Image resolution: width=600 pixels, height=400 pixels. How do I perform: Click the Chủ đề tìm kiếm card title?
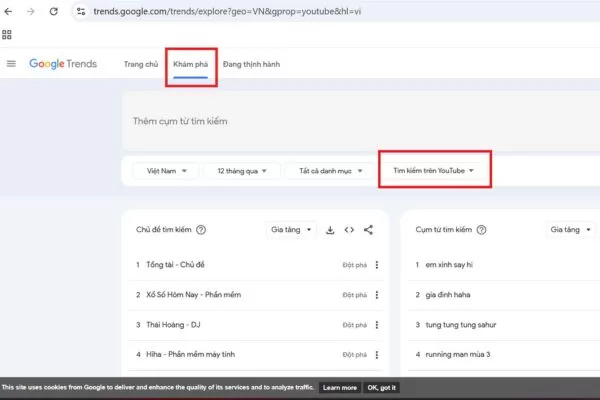click(164, 230)
